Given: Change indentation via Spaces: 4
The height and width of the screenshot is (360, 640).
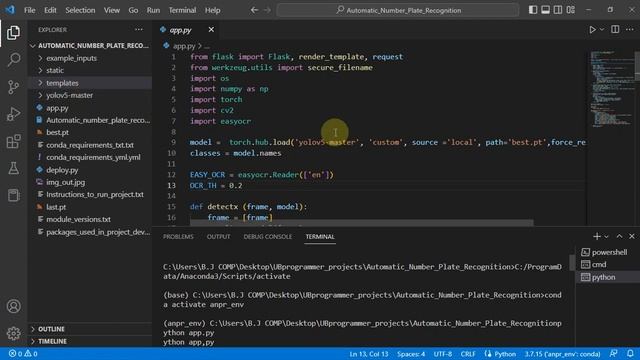Looking at the screenshot, I should click(411, 354).
